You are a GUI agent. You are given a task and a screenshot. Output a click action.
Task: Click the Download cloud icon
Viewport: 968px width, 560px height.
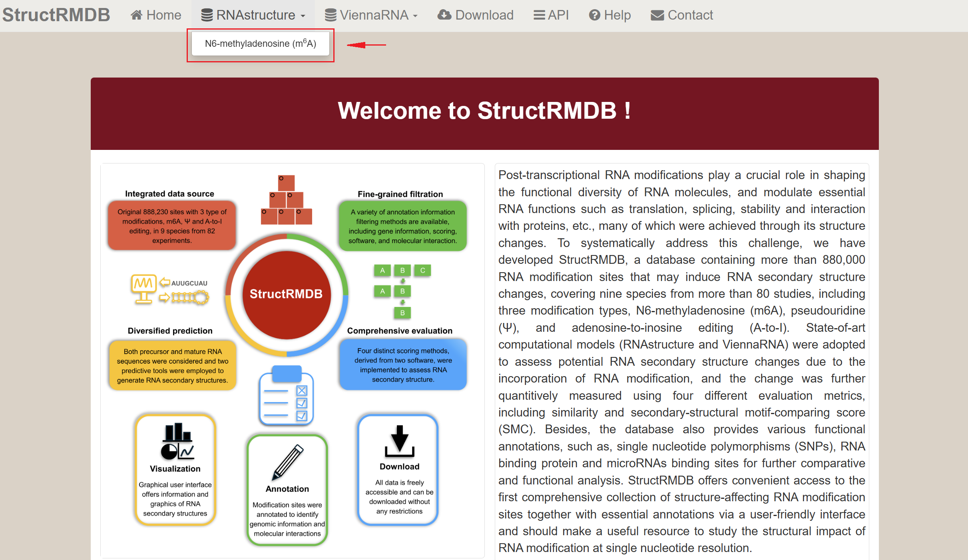(x=444, y=15)
